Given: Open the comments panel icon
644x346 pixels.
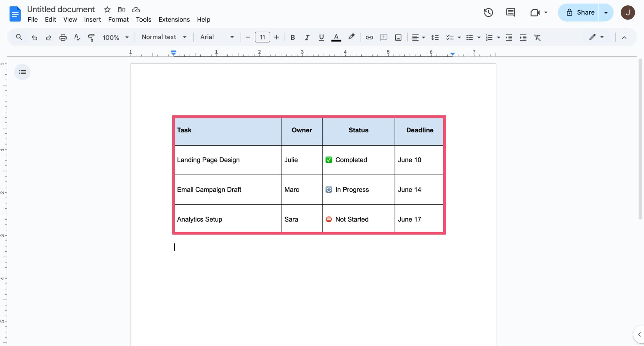Looking at the screenshot, I should 510,13.
